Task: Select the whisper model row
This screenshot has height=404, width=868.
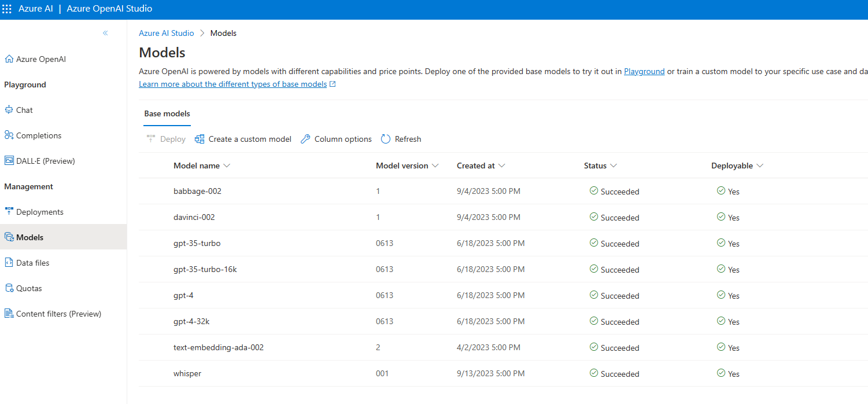Action: (x=503, y=373)
